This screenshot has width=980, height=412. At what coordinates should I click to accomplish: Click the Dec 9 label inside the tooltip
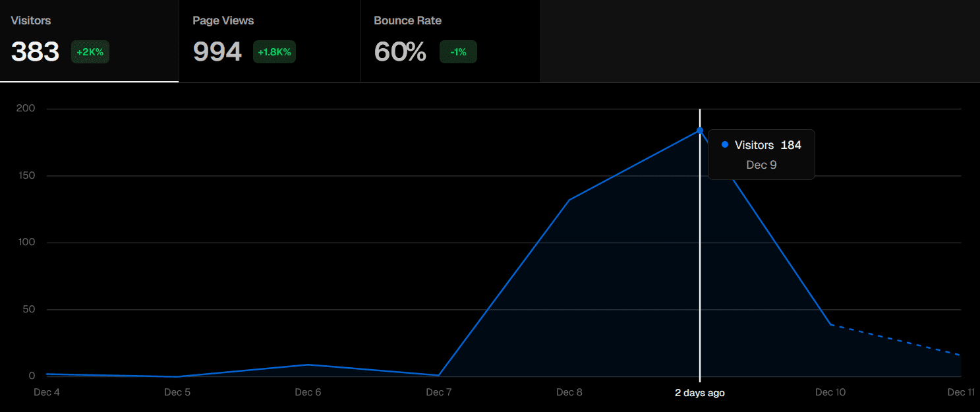[761, 165]
